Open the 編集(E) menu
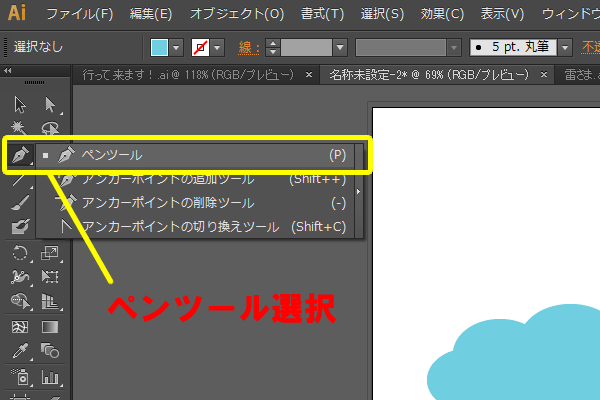Screen dimensions: 600x400 pyautogui.click(x=151, y=14)
